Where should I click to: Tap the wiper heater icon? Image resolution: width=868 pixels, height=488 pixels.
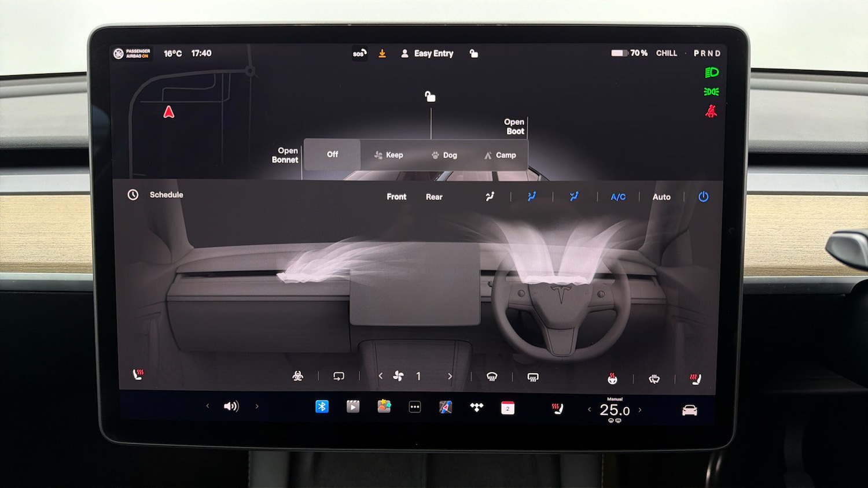point(654,379)
